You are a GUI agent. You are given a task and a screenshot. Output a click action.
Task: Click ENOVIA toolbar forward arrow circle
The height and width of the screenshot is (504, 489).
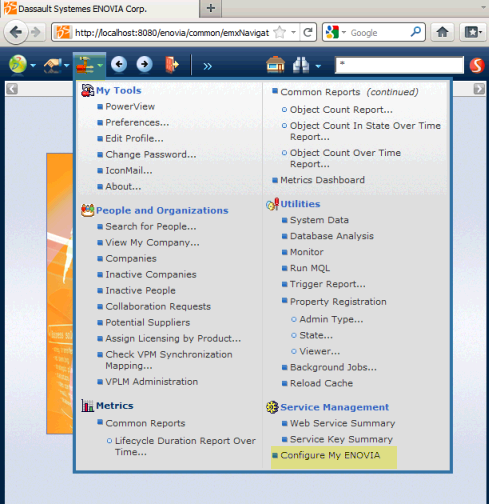point(144,64)
